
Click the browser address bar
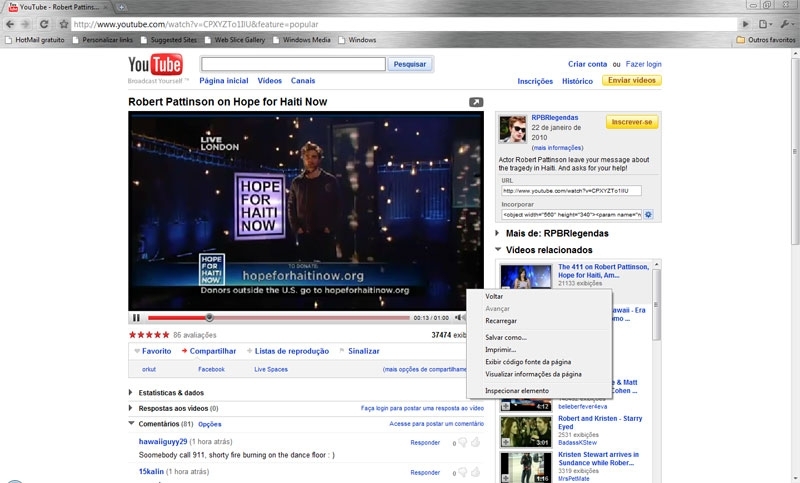point(404,24)
